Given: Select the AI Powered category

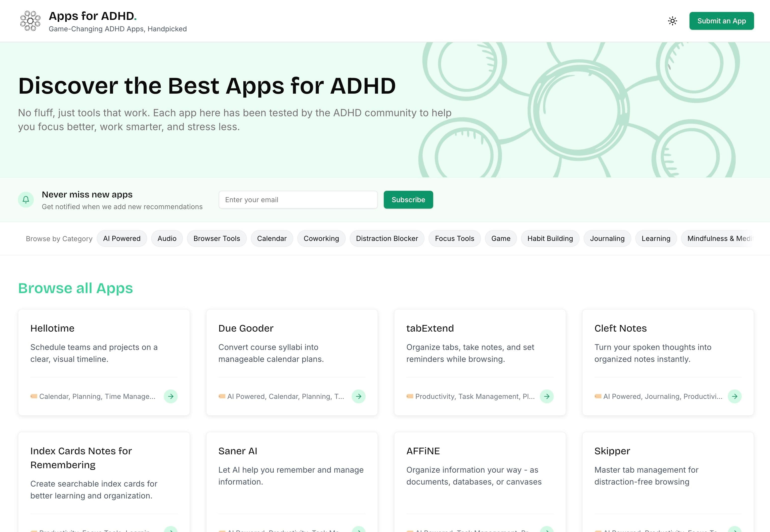Looking at the screenshot, I should tap(122, 238).
